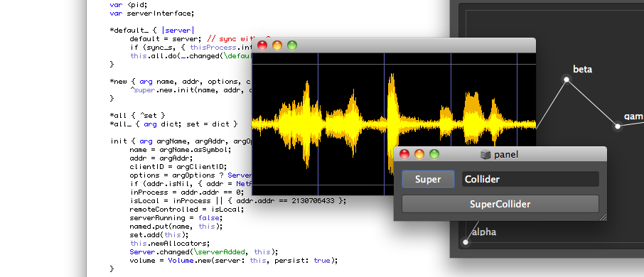Image resolution: width=644 pixels, height=277 pixels.
Task: Click the wide SuperCollider button
Action: point(500,204)
